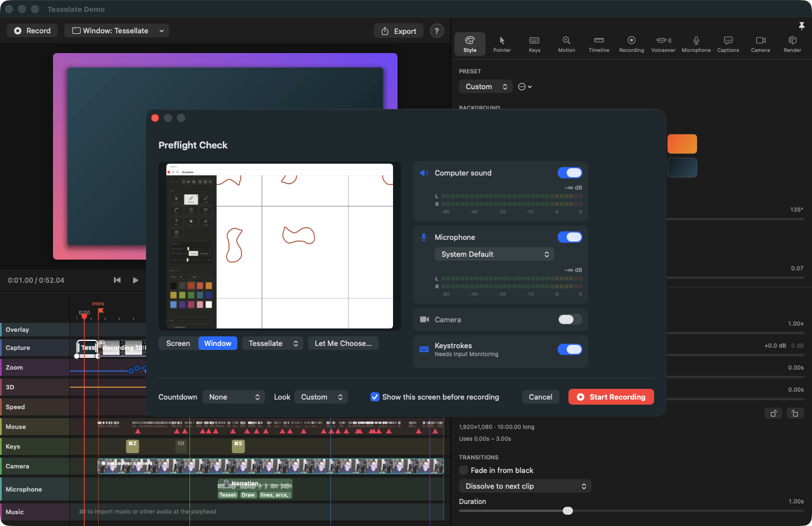Screen dimensions: 812x526
Task: Click the play button under the preview
Action: (x=135, y=280)
